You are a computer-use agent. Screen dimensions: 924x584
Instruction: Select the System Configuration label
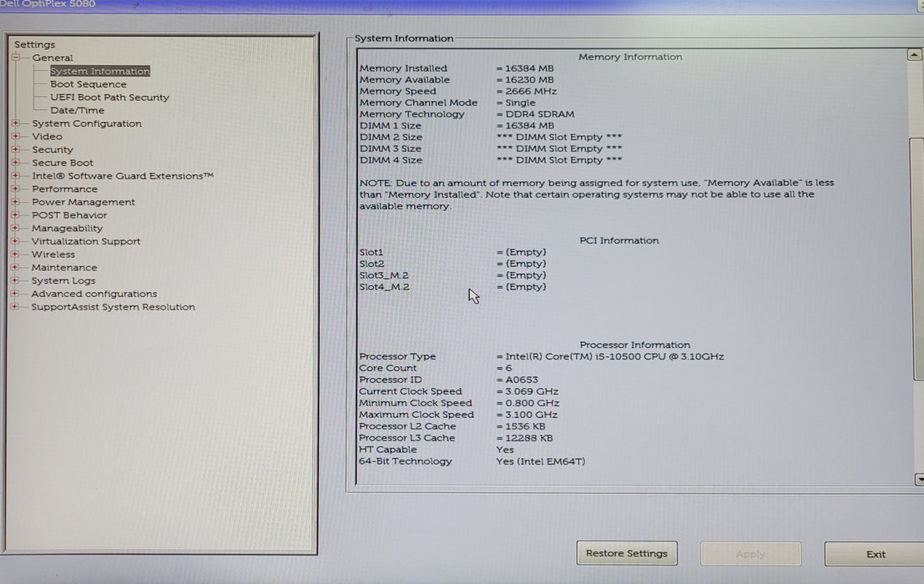tap(87, 123)
